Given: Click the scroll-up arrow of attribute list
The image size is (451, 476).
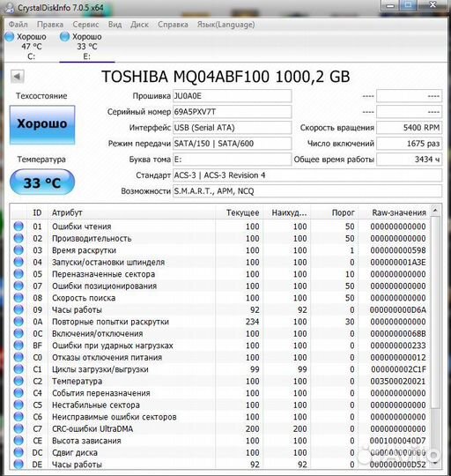Looking at the screenshot, I should [x=435, y=210].
